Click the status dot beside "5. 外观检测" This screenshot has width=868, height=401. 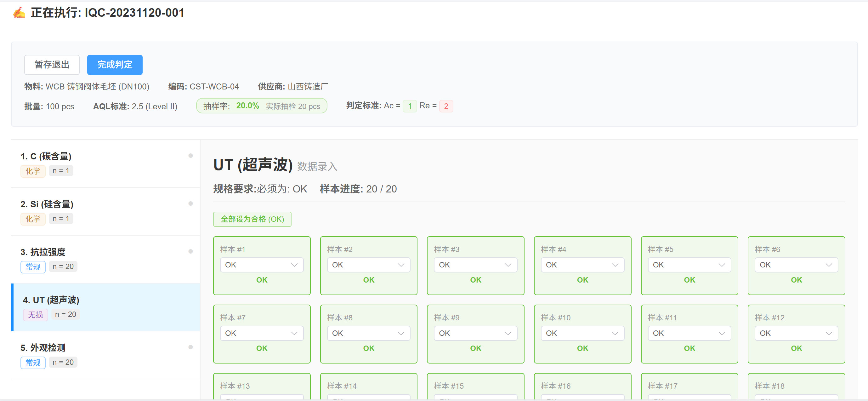pyautogui.click(x=191, y=347)
